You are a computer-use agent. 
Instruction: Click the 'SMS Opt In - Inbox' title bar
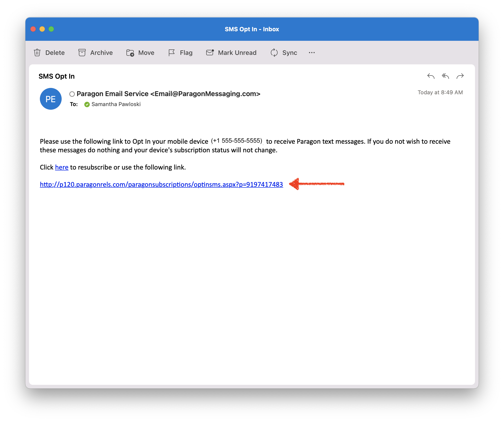[252, 29]
